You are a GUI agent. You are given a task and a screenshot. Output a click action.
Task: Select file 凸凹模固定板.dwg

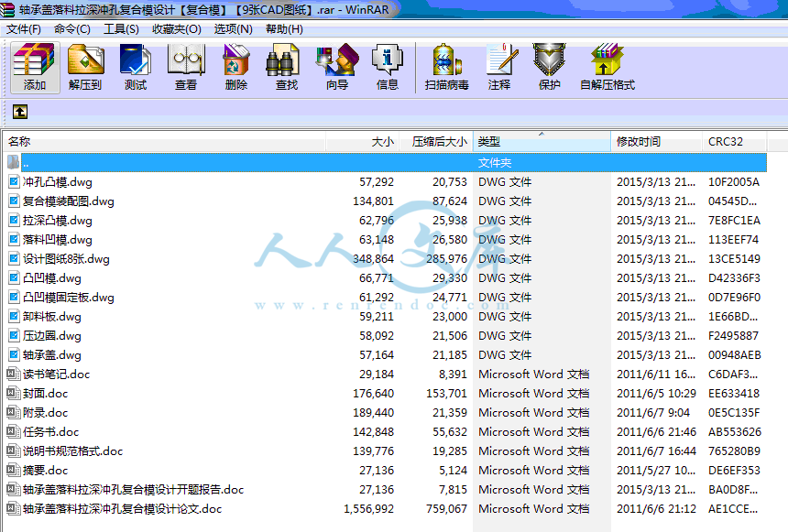(x=69, y=298)
